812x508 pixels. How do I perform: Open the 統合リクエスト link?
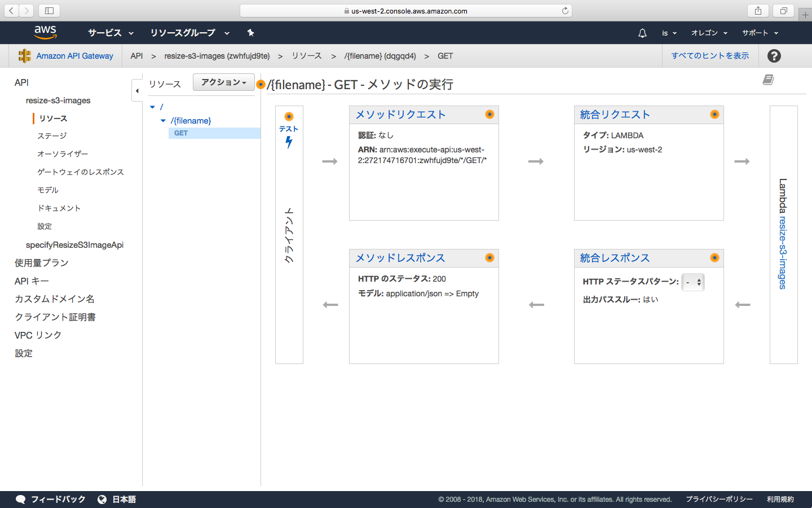click(615, 115)
